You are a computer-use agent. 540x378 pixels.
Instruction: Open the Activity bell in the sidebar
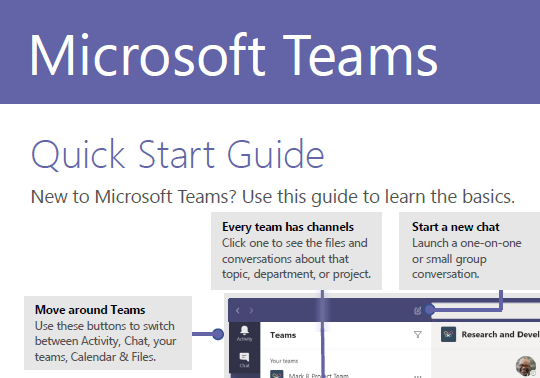pyautogui.click(x=244, y=333)
